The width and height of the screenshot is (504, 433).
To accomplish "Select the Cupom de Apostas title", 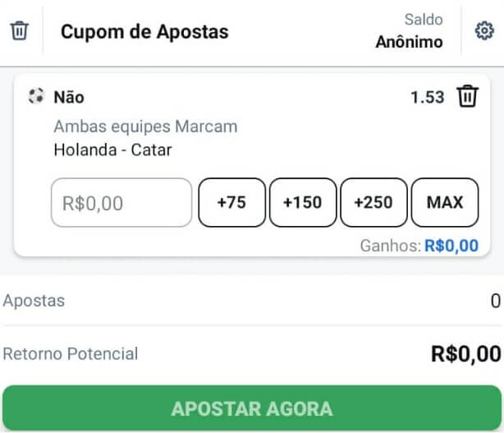I will (144, 32).
